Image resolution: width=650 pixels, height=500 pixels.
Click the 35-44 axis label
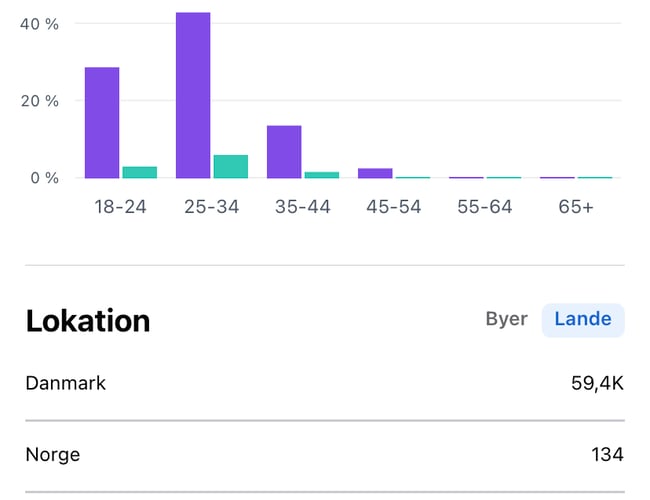tap(303, 207)
